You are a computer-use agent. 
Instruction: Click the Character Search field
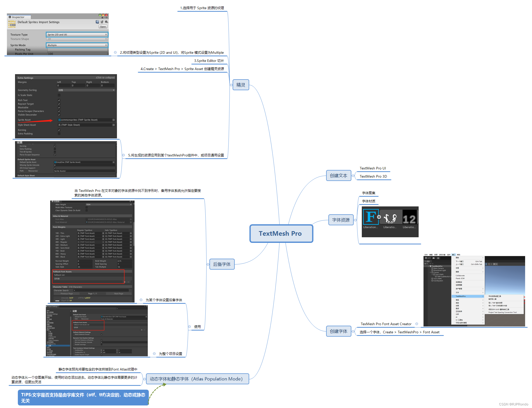101,291
